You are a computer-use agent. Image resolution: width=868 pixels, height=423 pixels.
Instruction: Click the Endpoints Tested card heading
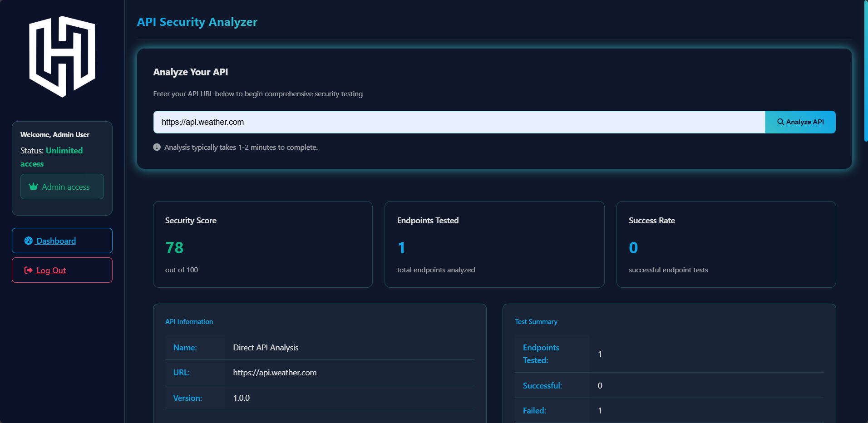point(428,221)
